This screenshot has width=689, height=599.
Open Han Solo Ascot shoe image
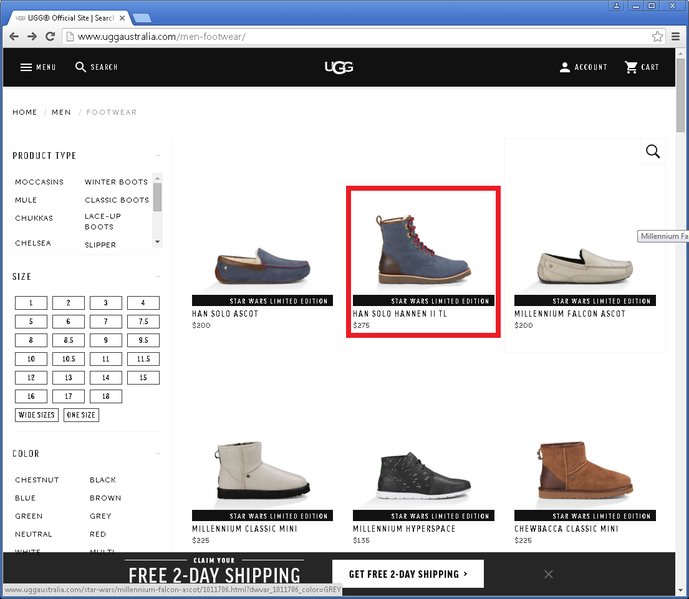tap(262, 266)
